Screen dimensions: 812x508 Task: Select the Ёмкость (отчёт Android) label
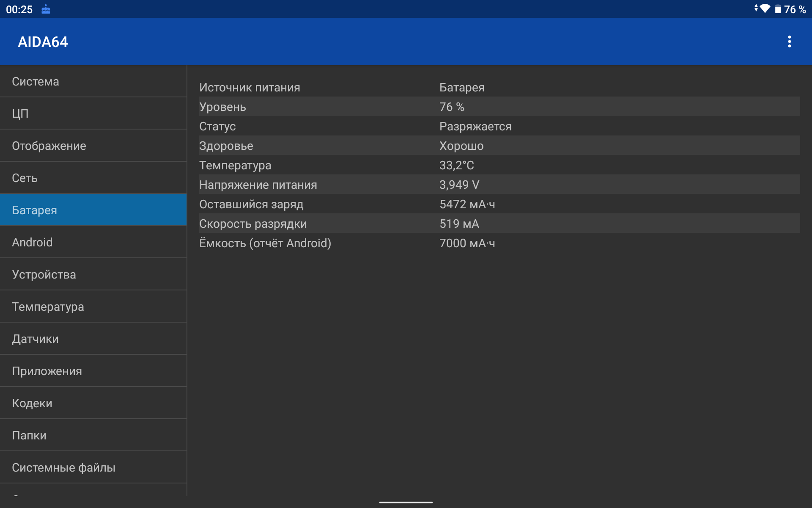click(x=265, y=243)
